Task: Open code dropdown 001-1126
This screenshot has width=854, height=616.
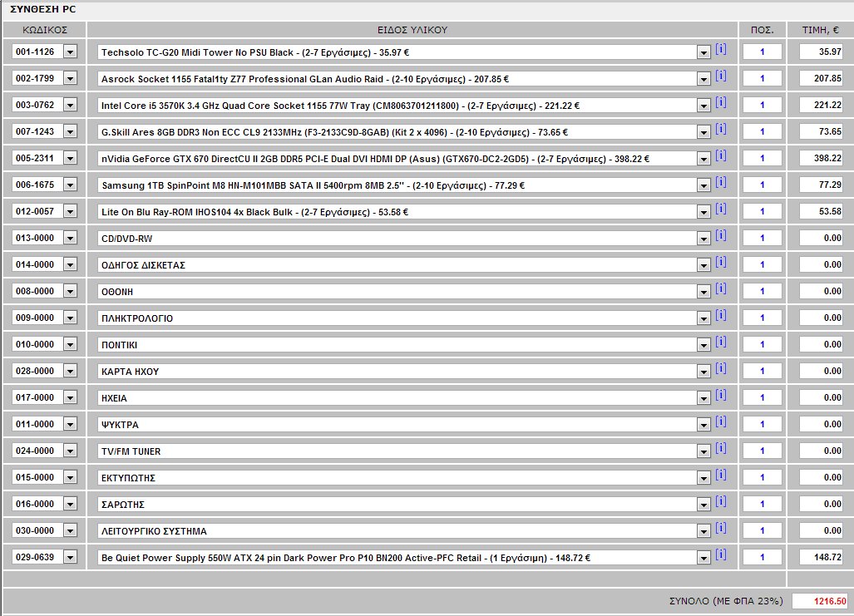Action: click(x=70, y=52)
